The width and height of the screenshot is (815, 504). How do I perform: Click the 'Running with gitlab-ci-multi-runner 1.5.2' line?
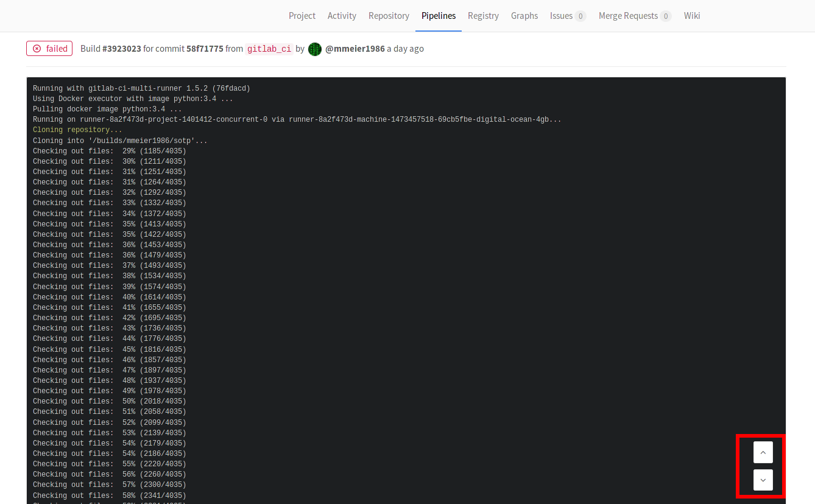pos(141,88)
